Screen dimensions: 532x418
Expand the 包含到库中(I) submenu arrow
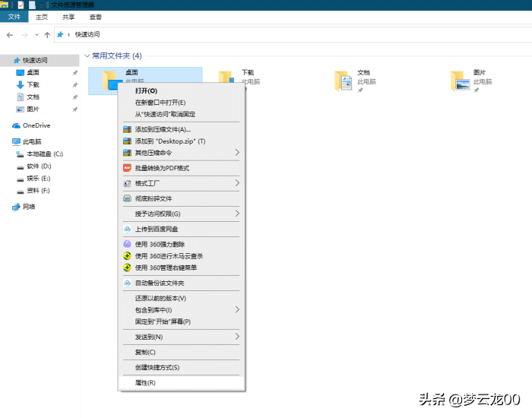tap(237, 310)
